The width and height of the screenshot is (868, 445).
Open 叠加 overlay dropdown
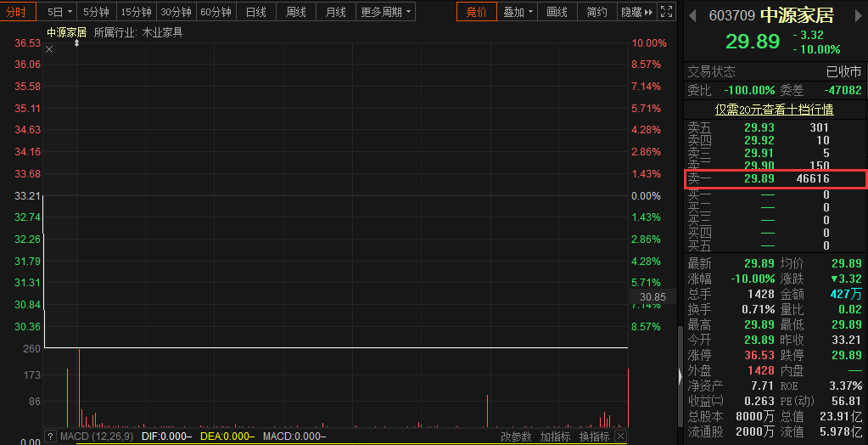coord(517,12)
